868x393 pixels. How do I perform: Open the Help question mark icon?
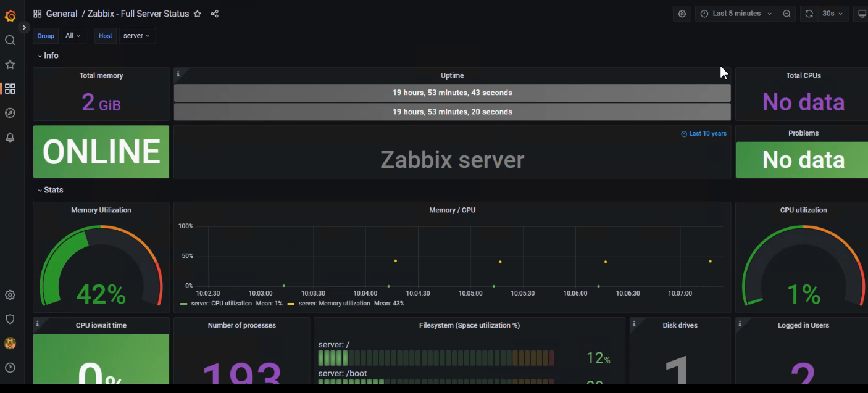coord(10,368)
